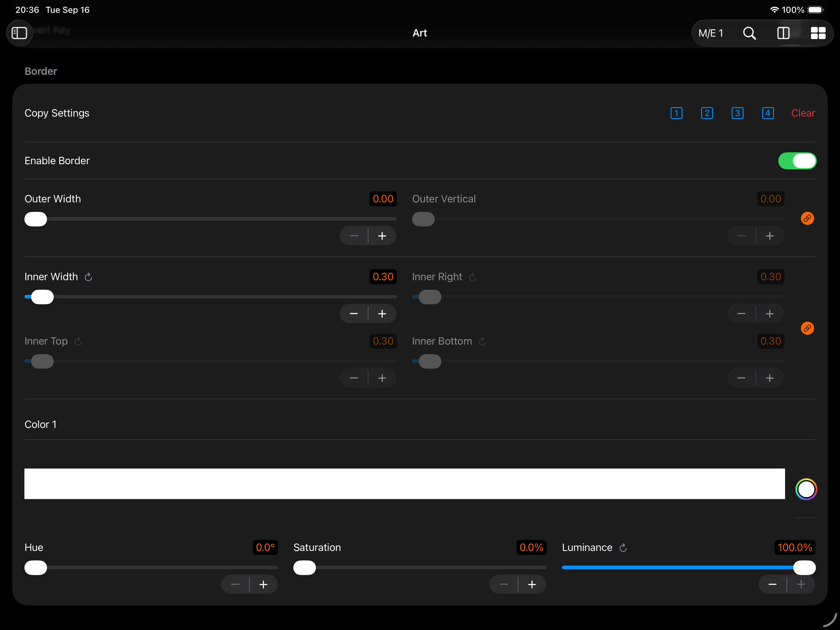Decrease Inner Width with minus button
Image resolution: width=840 pixels, height=630 pixels.
pyautogui.click(x=353, y=314)
